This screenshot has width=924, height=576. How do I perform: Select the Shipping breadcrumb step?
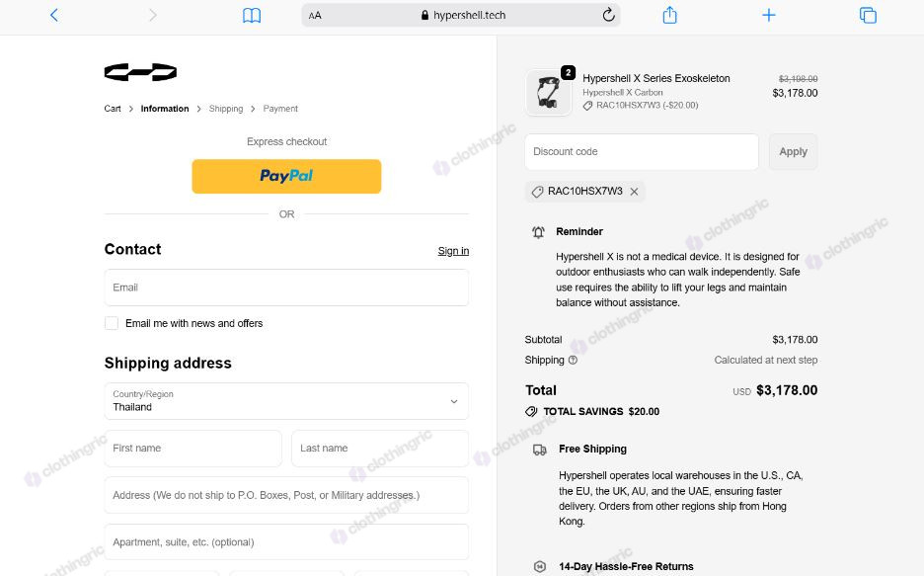226,109
